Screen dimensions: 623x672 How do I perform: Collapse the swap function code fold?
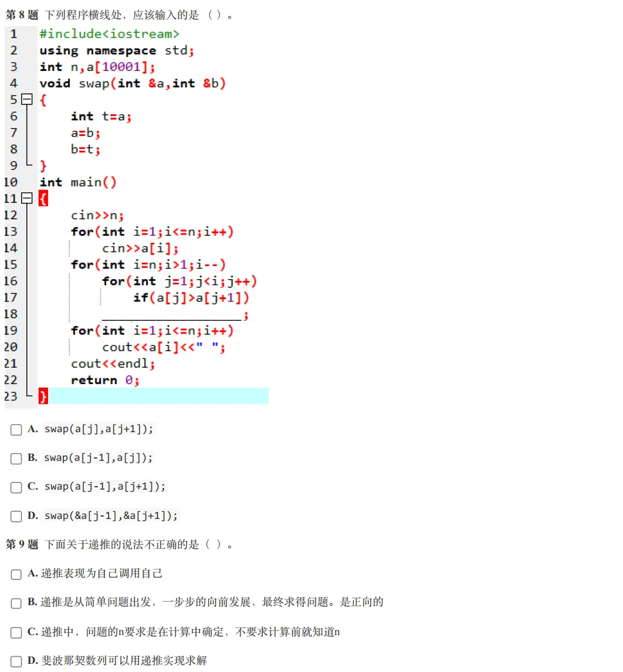26,100
